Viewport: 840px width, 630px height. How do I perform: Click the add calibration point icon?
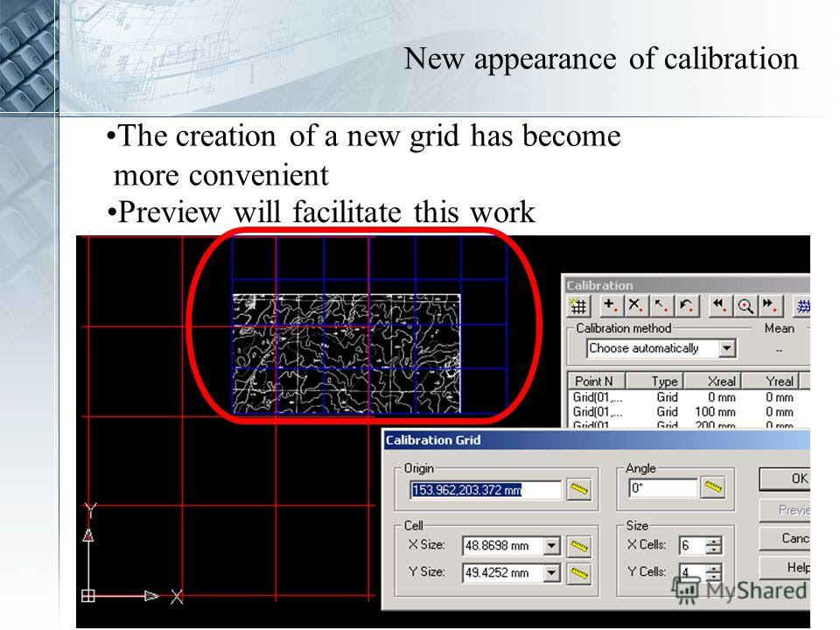pos(610,306)
